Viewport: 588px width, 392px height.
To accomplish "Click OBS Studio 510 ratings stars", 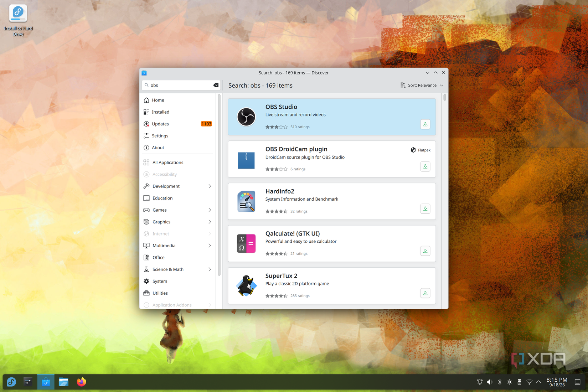I will [x=276, y=127].
